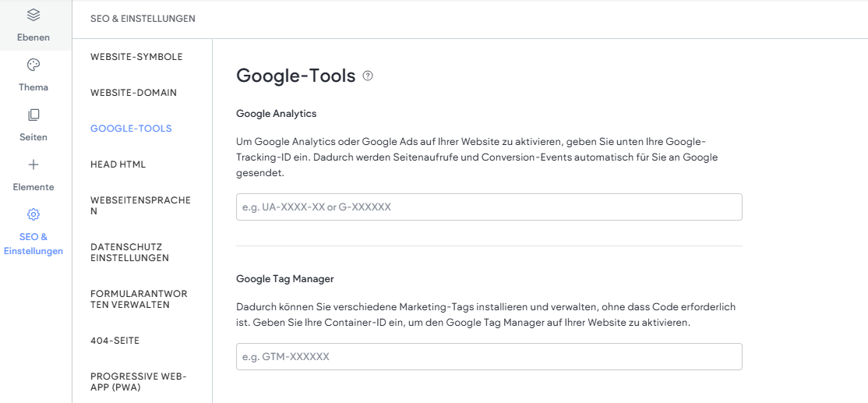Open the Seiten pages icon
The width and height of the screenshot is (868, 403).
pyautogui.click(x=34, y=115)
